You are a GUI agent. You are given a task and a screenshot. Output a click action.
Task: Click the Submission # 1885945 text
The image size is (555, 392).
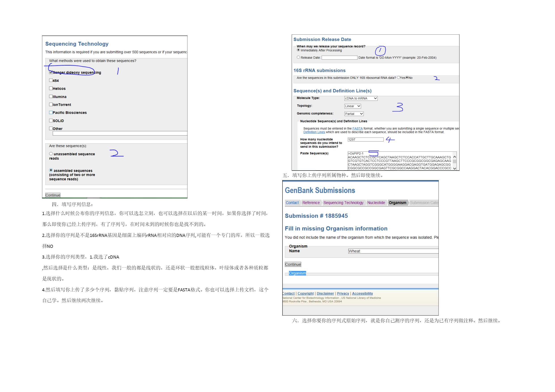(x=316, y=216)
